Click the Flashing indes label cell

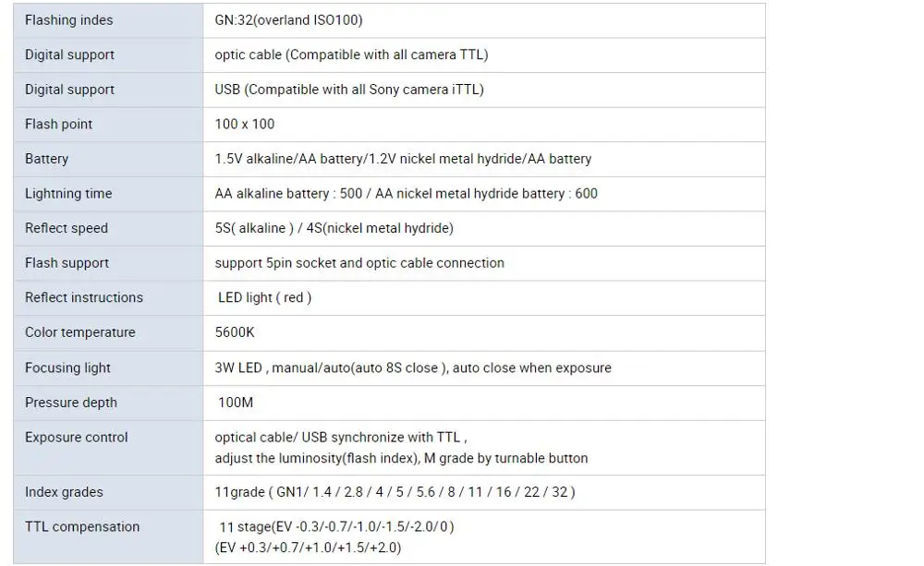coord(108,20)
